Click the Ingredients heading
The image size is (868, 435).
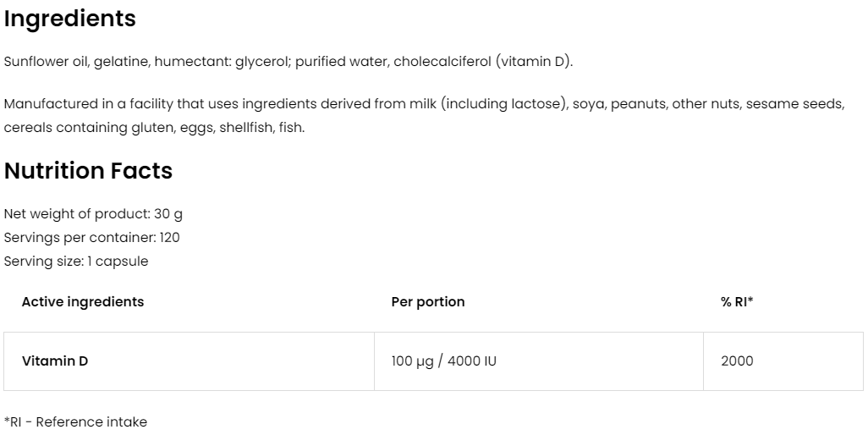[69, 19]
